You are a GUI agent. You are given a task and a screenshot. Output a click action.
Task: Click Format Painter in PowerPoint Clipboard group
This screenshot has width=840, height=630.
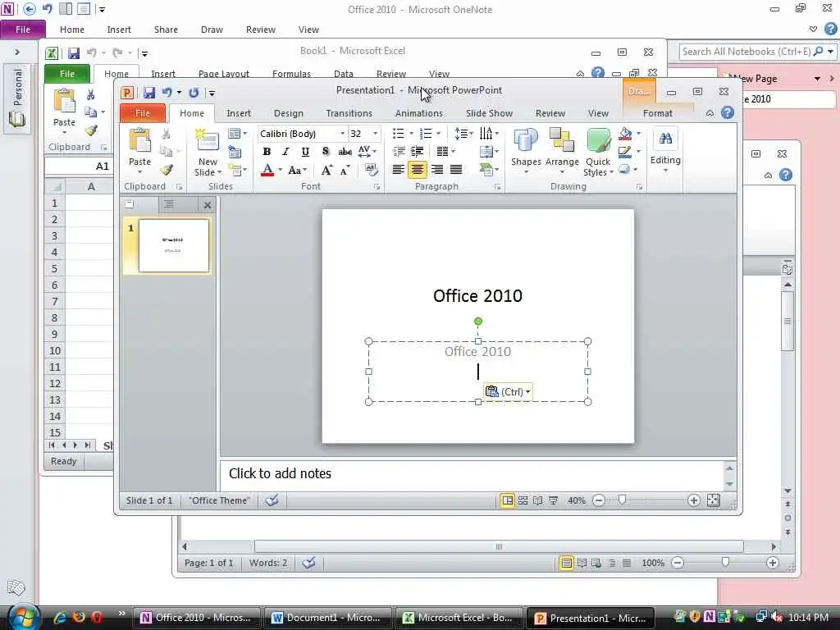[x=167, y=171]
